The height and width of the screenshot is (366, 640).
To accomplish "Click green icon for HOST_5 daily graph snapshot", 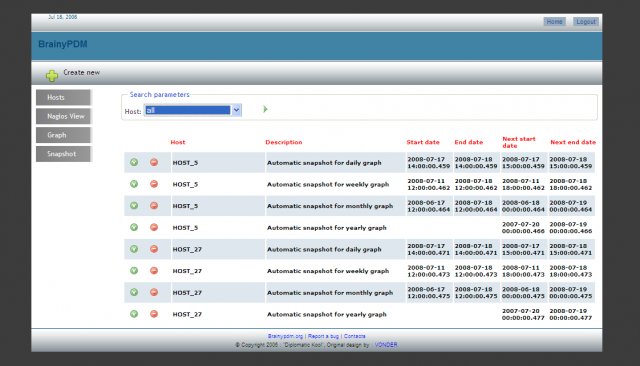I will [134, 162].
